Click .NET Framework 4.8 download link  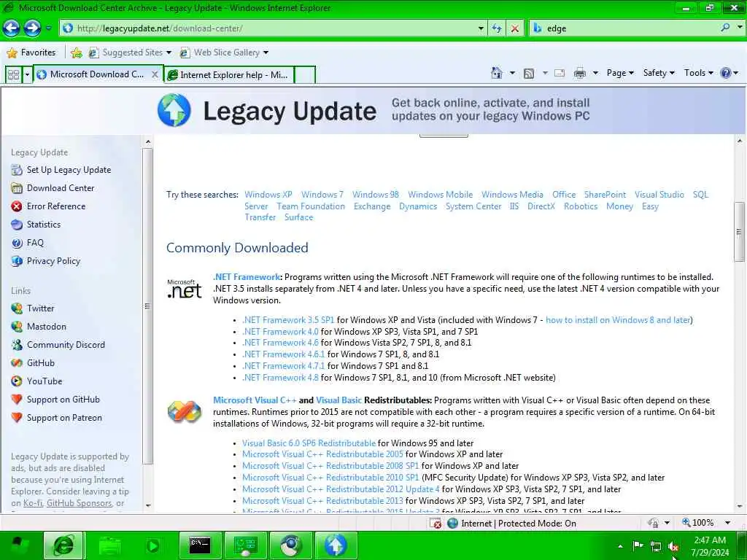click(x=280, y=378)
